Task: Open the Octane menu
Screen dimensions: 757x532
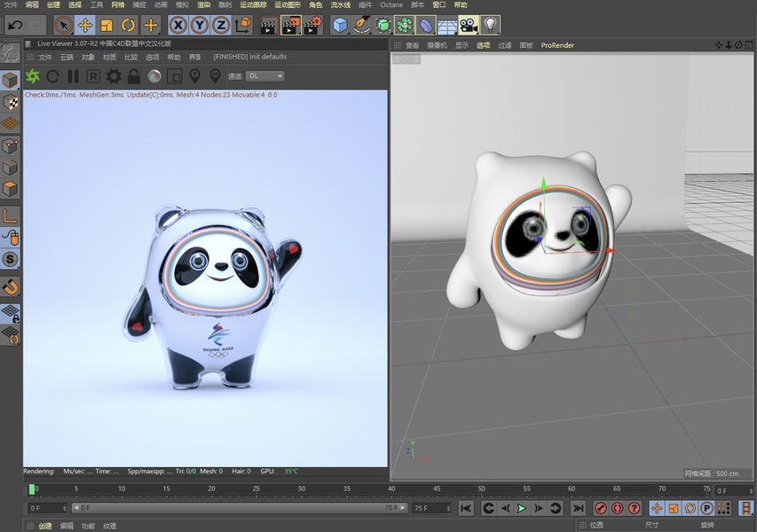Action: 391,4
